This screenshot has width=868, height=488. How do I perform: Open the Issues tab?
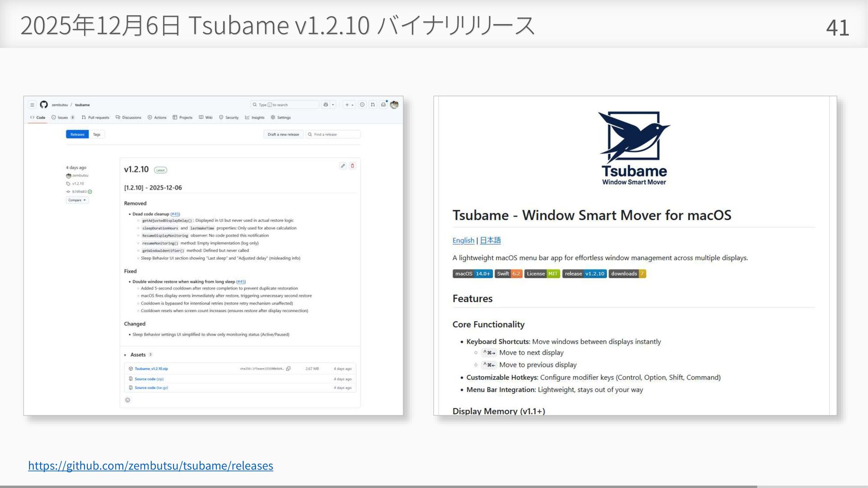[x=62, y=117]
